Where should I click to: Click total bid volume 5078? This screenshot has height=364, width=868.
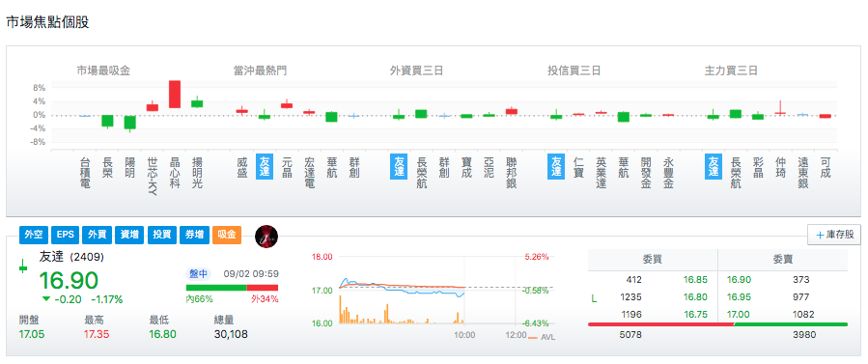click(630, 335)
